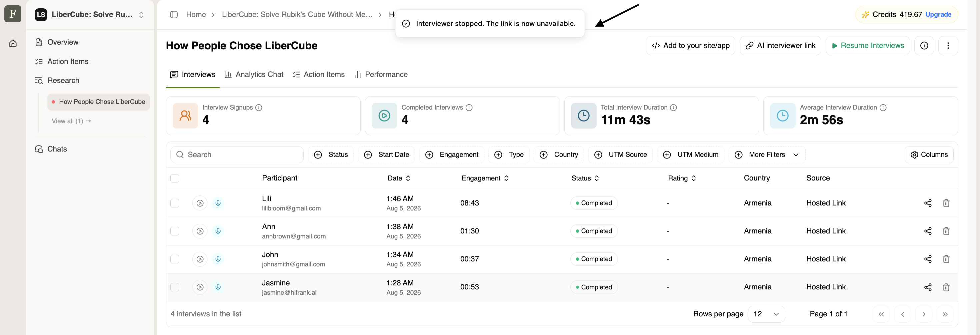
Task: Open the Columns settings button
Action: point(929,155)
